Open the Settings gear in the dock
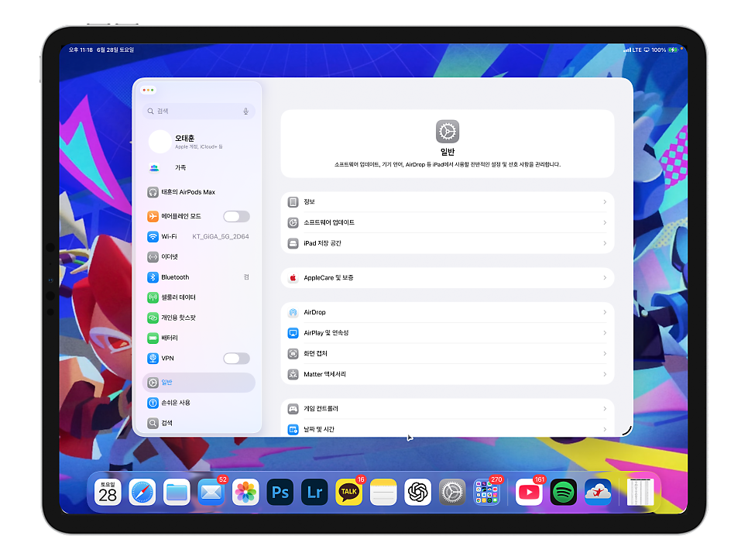 click(x=452, y=493)
